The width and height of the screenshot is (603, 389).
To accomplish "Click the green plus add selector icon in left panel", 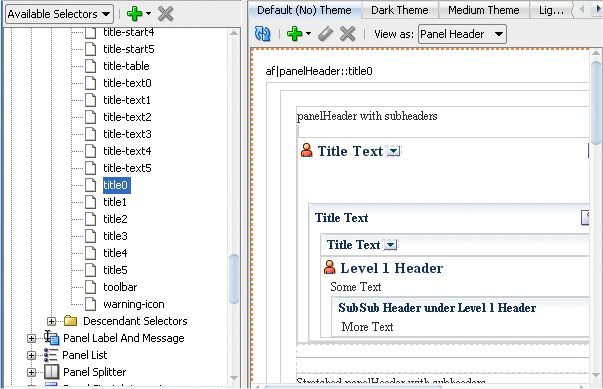I will (135, 14).
